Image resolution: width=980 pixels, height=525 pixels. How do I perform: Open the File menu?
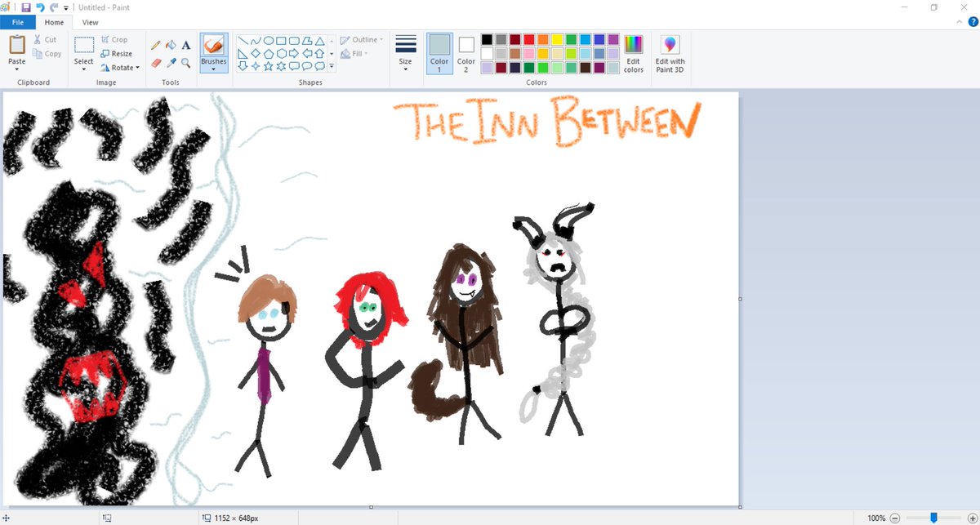18,23
